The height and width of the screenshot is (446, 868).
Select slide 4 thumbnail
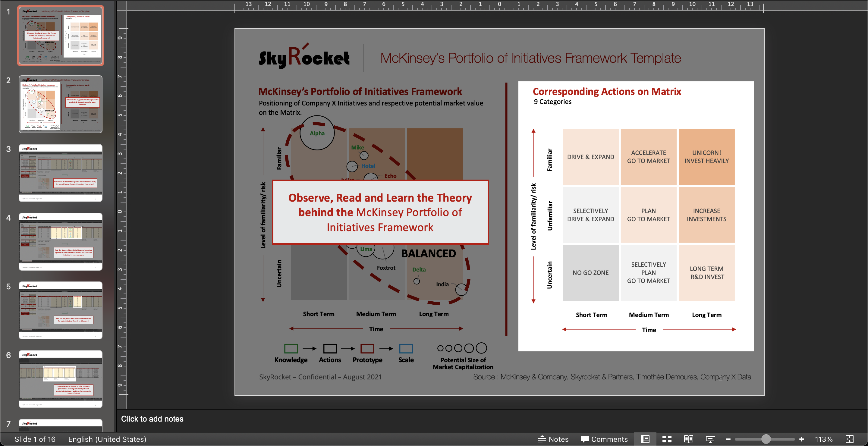[x=61, y=241]
